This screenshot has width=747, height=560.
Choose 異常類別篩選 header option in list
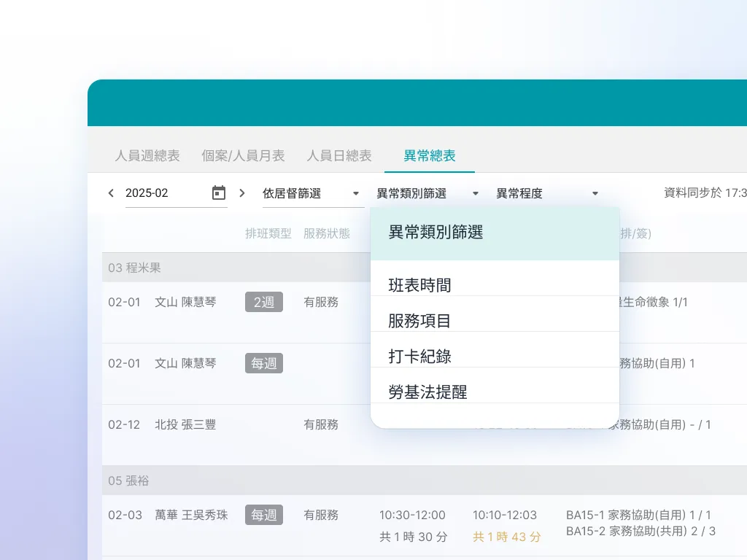point(495,233)
